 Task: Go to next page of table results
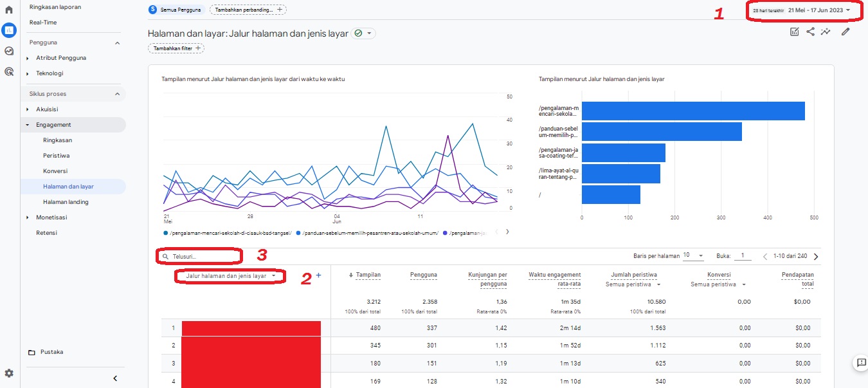[816, 256]
